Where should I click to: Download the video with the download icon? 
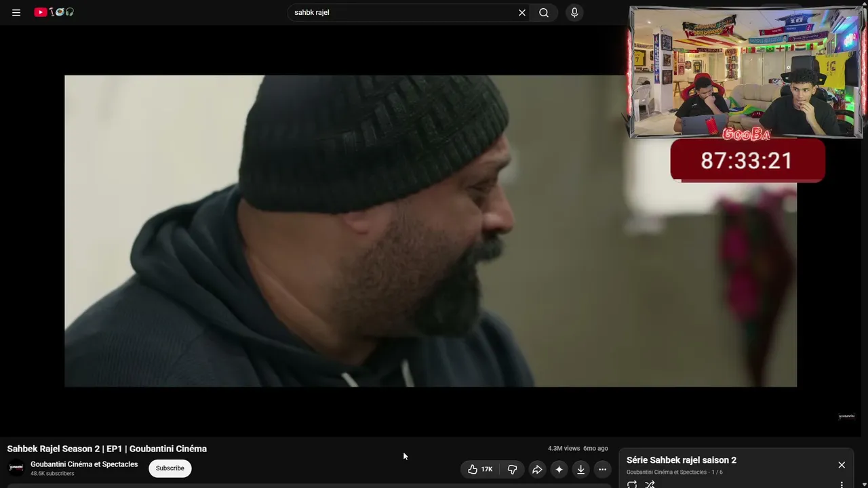[580, 469]
